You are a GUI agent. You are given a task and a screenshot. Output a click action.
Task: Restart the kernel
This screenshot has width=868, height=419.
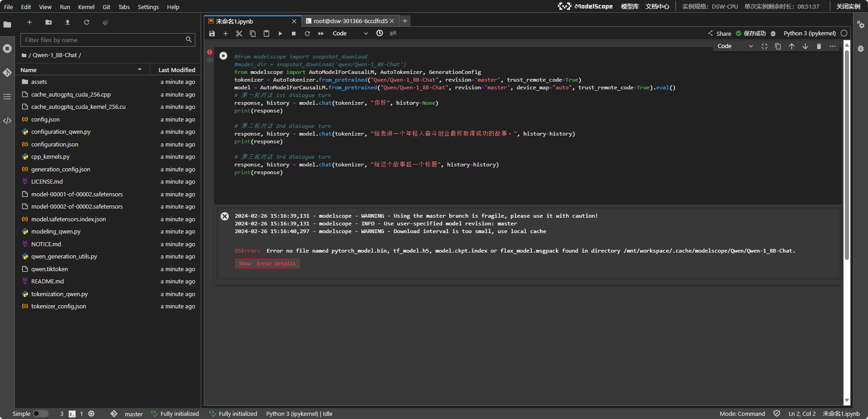(307, 34)
